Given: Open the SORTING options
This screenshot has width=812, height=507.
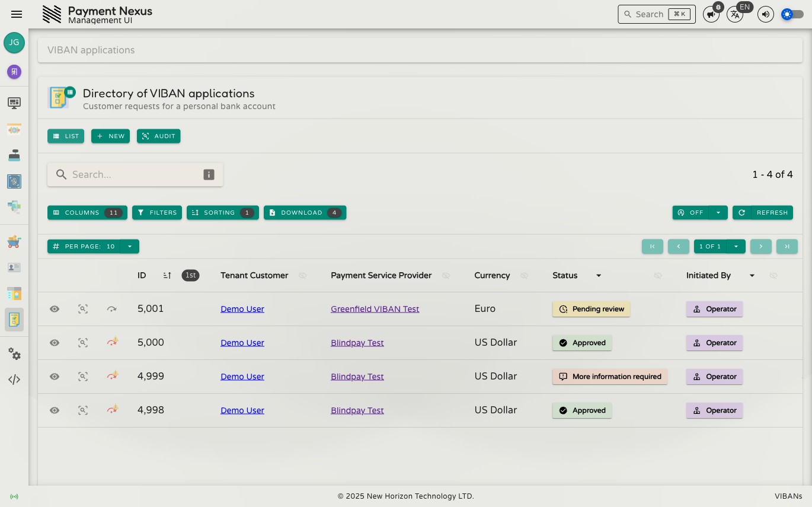Looking at the screenshot, I should click(x=223, y=212).
